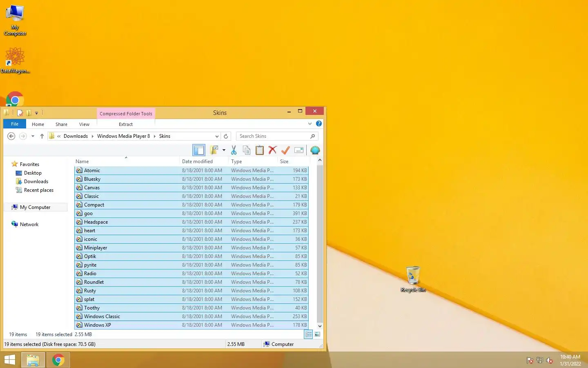Click the Compressed Folder Tools tab header

pos(126,114)
